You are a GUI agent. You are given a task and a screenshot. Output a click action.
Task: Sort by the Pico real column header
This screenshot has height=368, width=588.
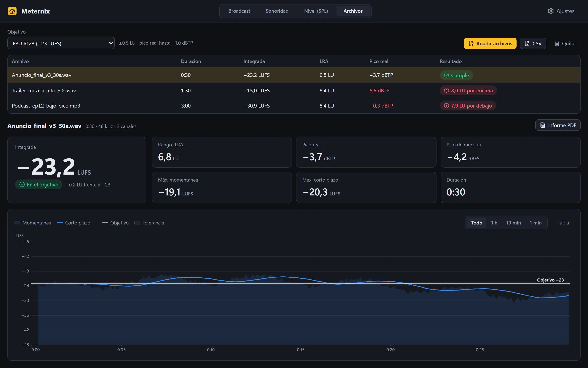click(379, 61)
